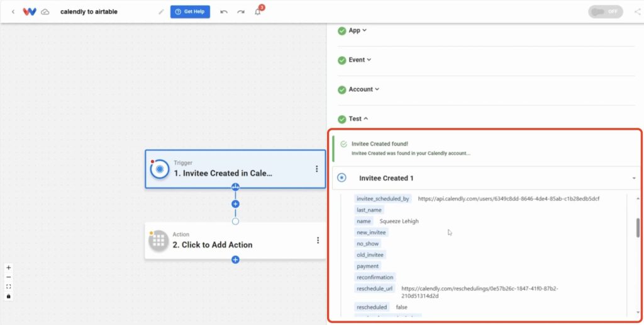This screenshot has height=325, width=644.
Task: Click the Squeeze Lehigh name value
Action: pyautogui.click(x=399, y=221)
